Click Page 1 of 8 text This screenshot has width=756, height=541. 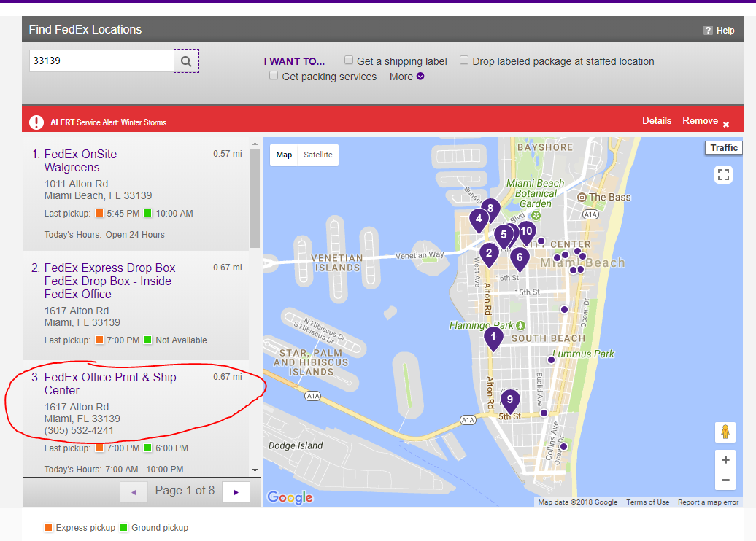click(x=185, y=491)
